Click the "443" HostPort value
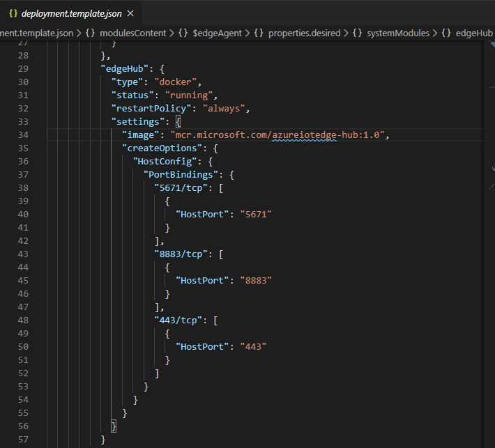 [253, 347]
